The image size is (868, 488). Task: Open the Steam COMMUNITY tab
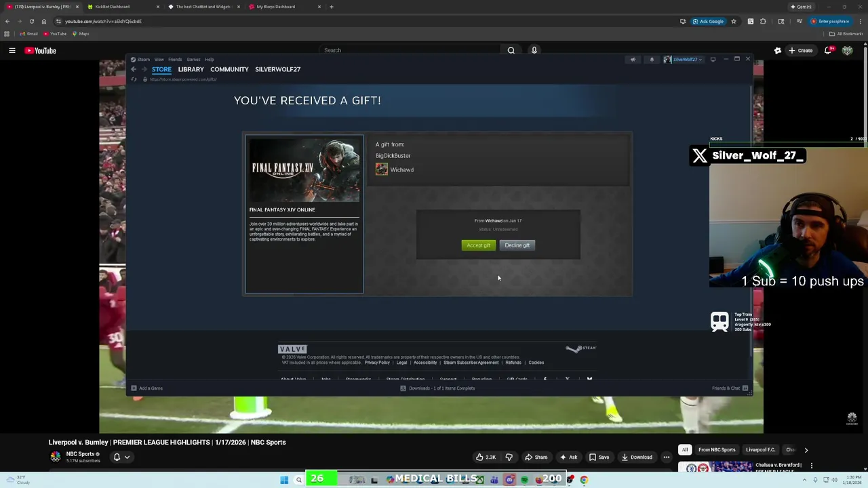pyautogui.click(x=229, y=69)
